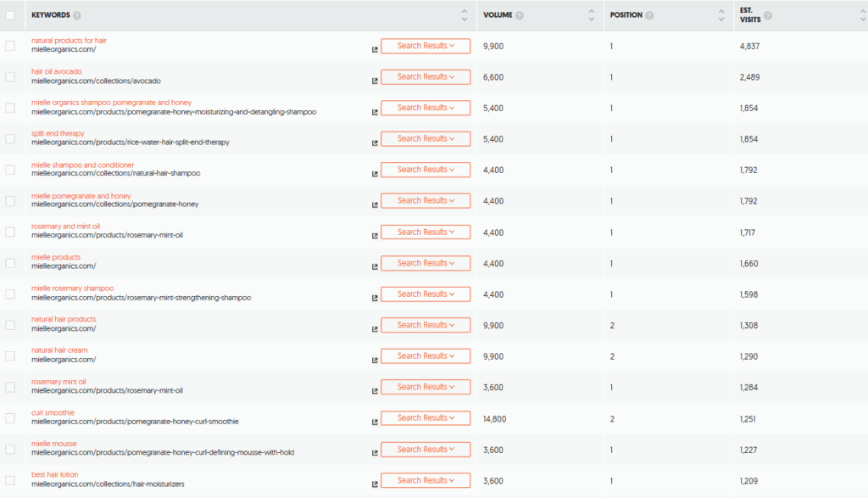Click the help icon next to EST. VISITS header
The width and height of the screenshot is (868, 498).
768,15
